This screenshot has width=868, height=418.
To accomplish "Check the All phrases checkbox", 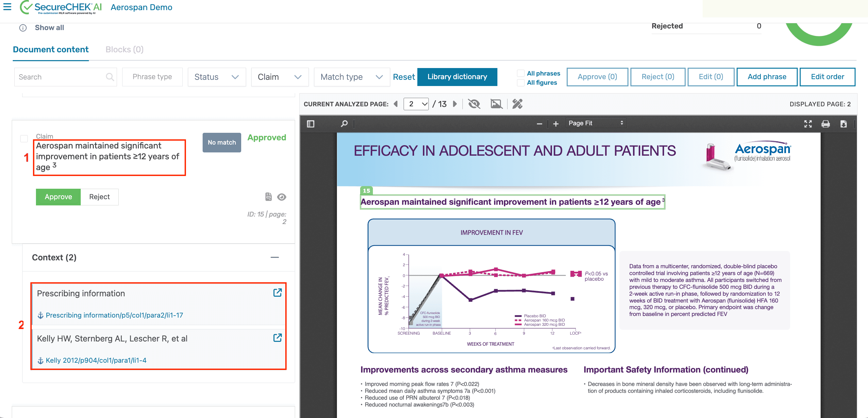I will tap(521, 73).
